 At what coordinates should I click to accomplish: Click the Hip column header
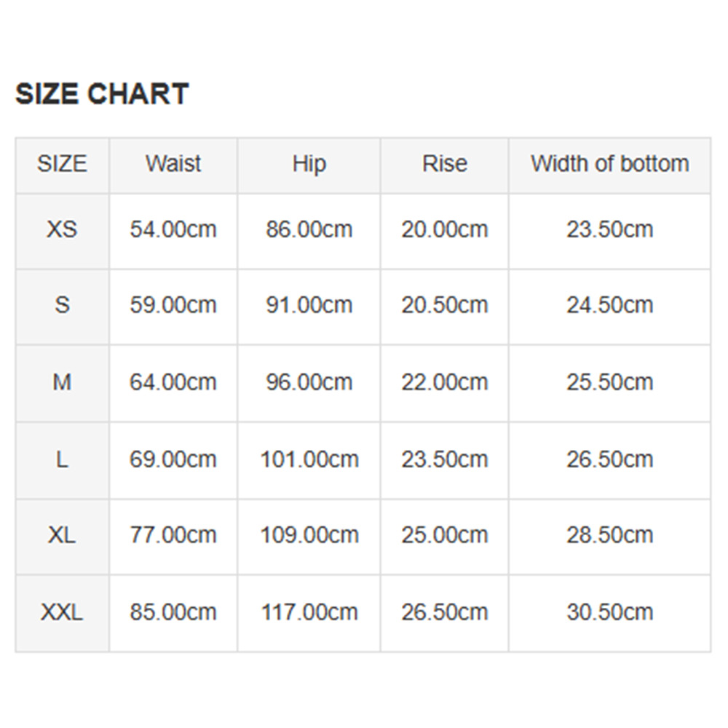pyautogui.click(x=309, y=164)
